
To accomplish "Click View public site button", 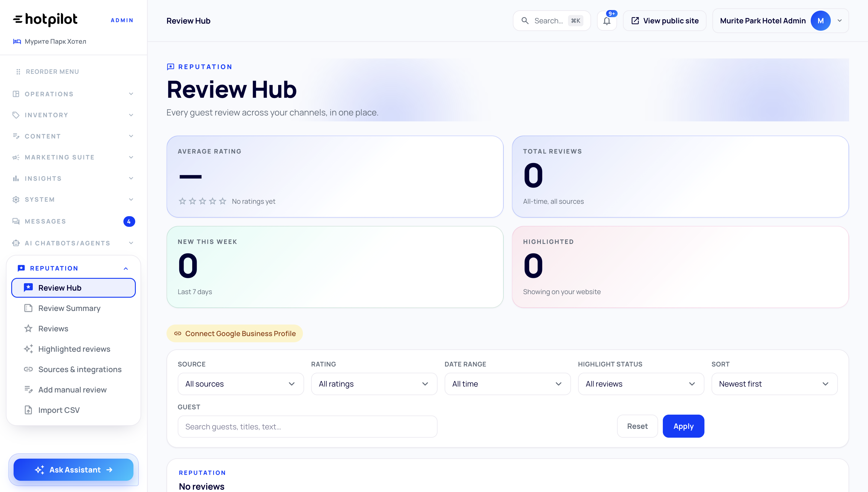I will [664, 21].
